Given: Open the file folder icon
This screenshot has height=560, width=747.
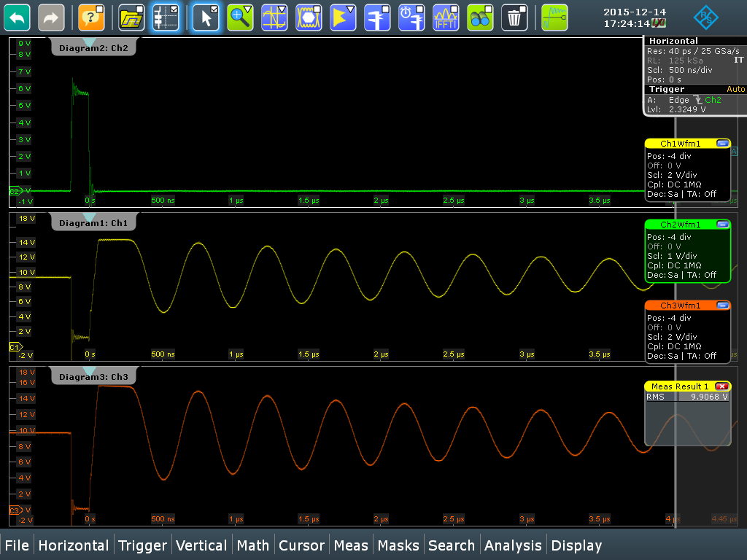Looking at the screenshot, I should [131, 17].
